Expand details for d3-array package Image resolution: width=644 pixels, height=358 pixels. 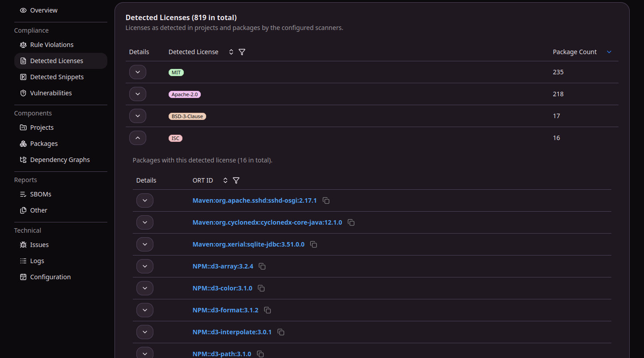coord(145,266)
